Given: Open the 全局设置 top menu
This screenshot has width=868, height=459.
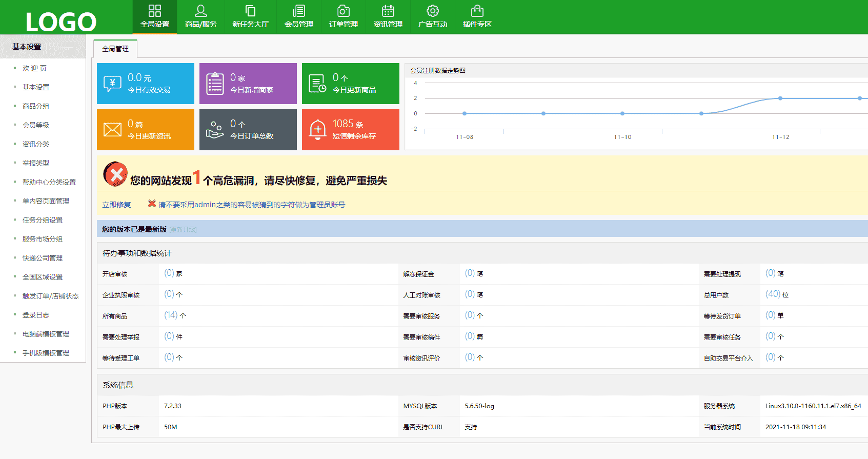Looking at the screenshot, I should tap(154, 17).
